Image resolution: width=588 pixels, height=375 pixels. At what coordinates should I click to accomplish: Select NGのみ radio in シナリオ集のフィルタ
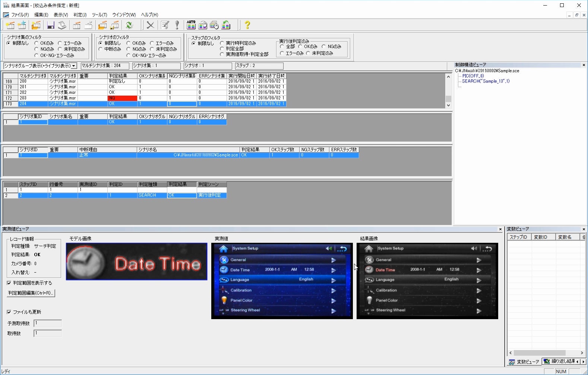[37, 49]
